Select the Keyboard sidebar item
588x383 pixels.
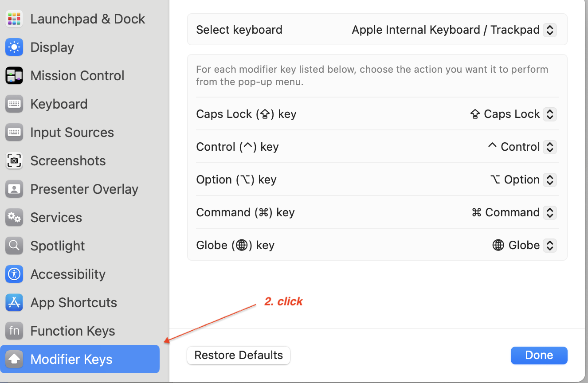pyautogui.click(x=59, y=104)
